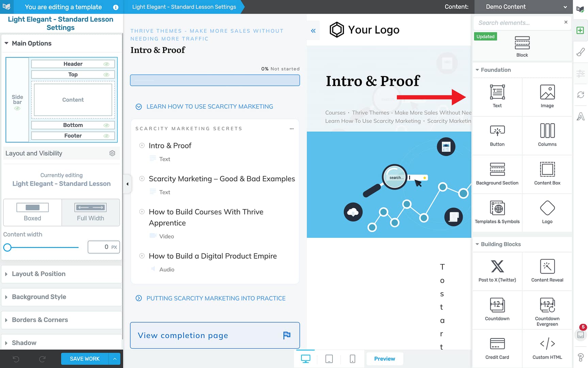The height and width of the screenshot is (368, 588).
Task: Toggle visibility of the Header section
Action: click(107, 64)
